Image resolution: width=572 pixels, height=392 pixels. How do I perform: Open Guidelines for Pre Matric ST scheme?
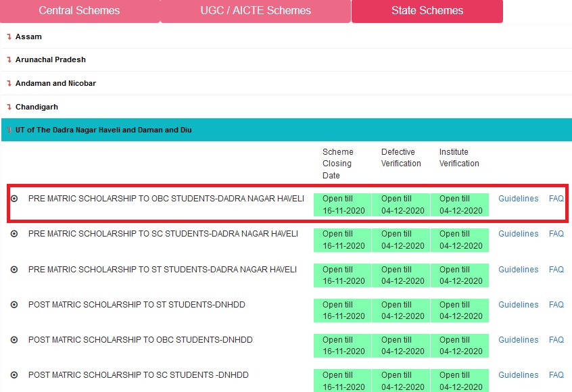point(518,270)
